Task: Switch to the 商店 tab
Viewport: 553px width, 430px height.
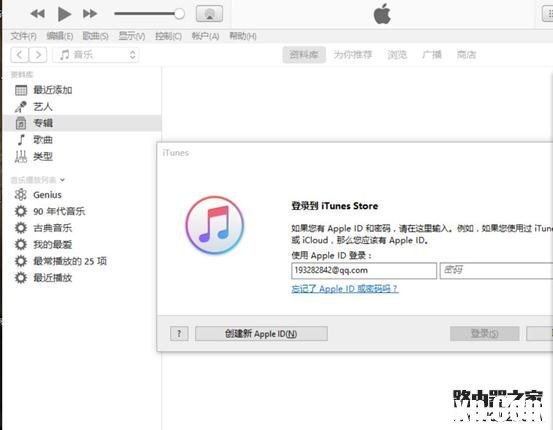Action: (466, 55)
